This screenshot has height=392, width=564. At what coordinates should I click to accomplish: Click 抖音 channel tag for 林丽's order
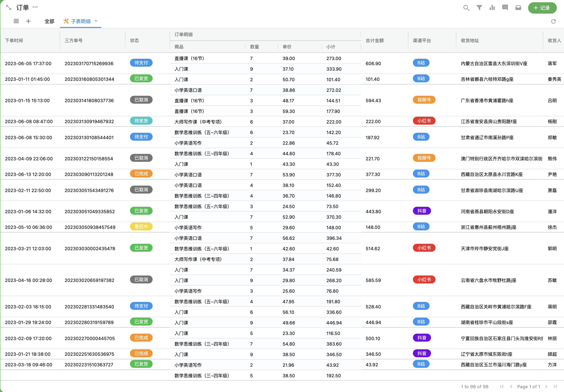point(422,338)
